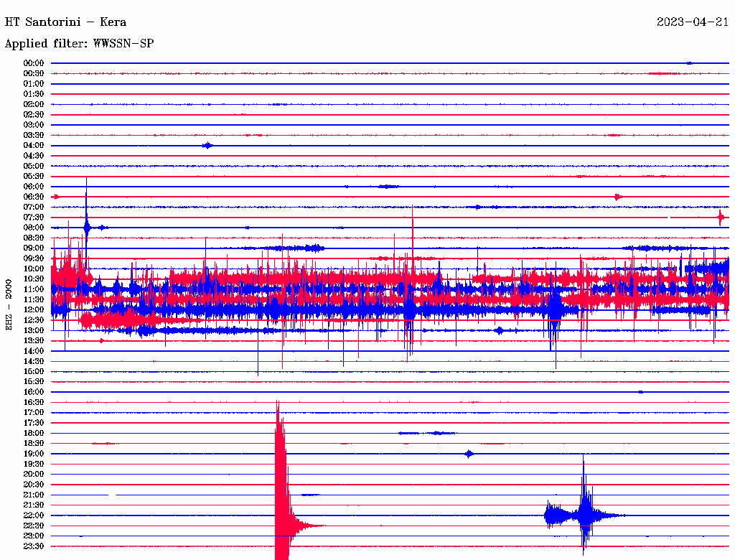Click the 14:30 time label
The image size is (735, 560).
point(34,361)
